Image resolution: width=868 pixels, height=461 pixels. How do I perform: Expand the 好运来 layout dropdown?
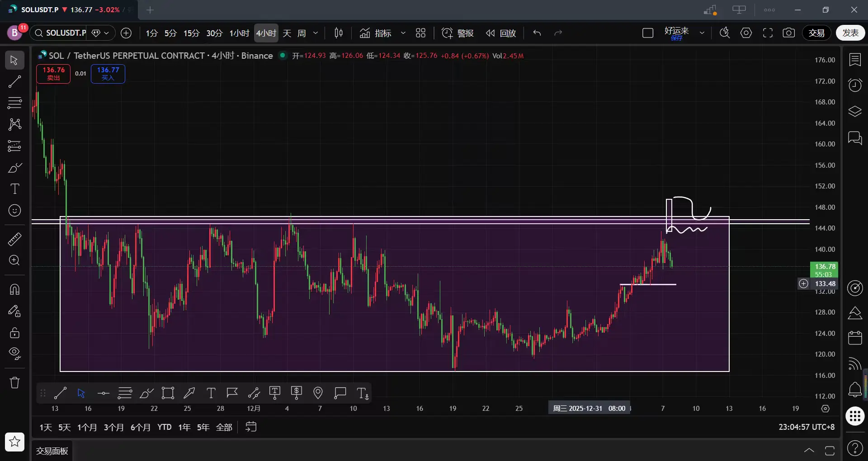[702, 33]
